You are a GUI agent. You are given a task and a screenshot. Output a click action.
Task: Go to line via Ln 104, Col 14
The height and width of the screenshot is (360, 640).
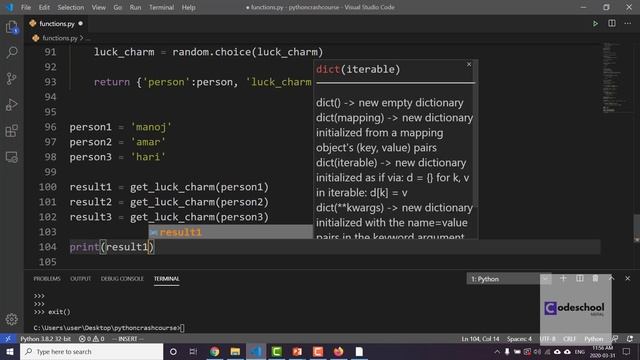coord(480,339)
